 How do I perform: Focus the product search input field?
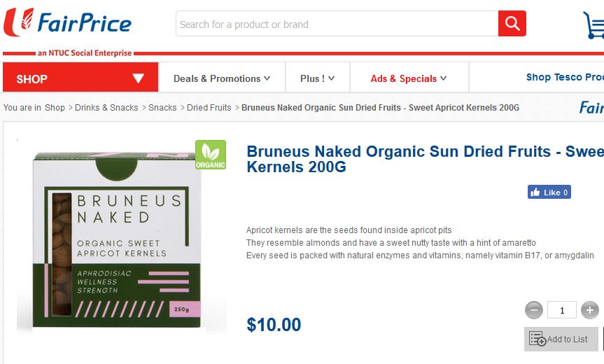(x=337, y=24)
